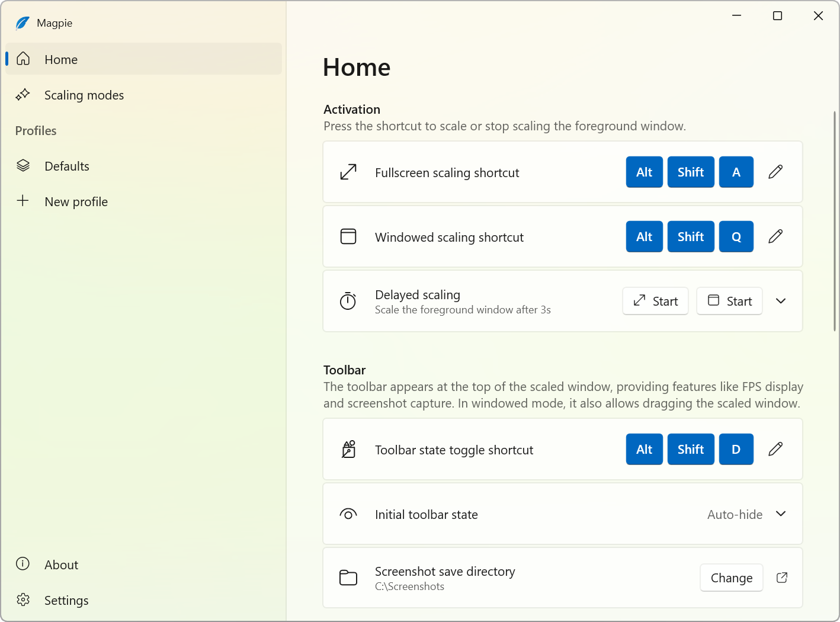Open the About page
The height and width of the screenshot is (622, 840).
coord(61,565)
